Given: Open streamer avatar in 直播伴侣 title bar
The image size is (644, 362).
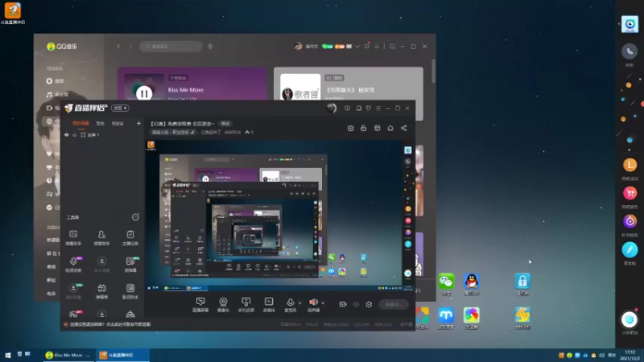Looking at the screenshot, I should [x=332, y=108].
